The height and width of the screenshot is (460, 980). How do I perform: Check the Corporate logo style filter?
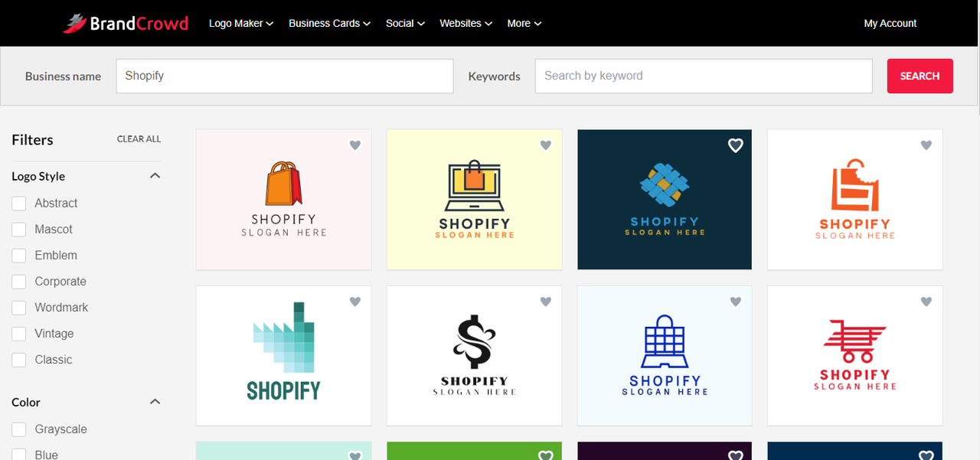pos(19,281)
